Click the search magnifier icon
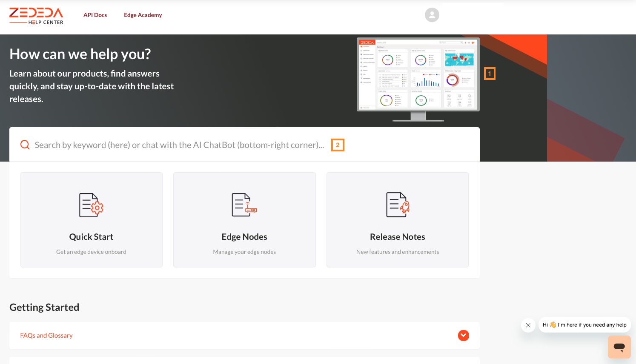Screen dimensions: 636x364 pos(25,145)
